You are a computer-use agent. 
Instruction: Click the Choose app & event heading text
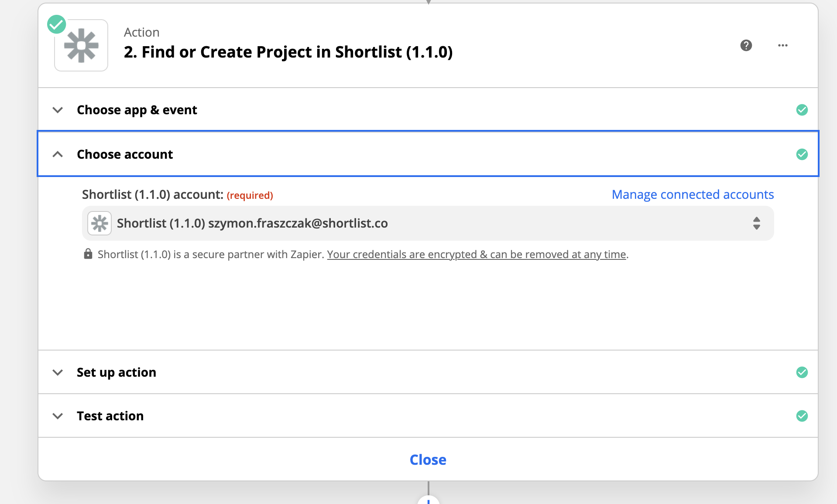coord(137,110)
